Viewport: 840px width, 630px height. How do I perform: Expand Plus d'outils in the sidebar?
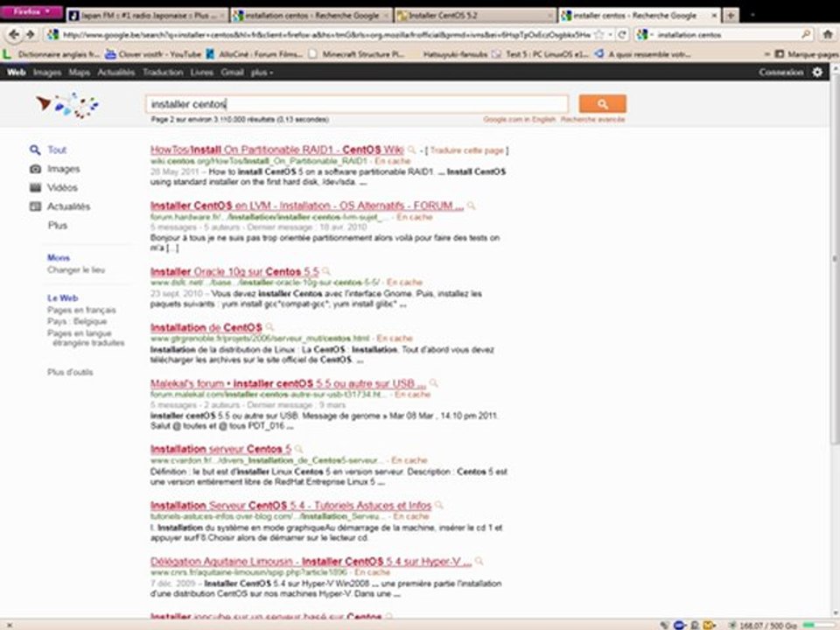70,373
